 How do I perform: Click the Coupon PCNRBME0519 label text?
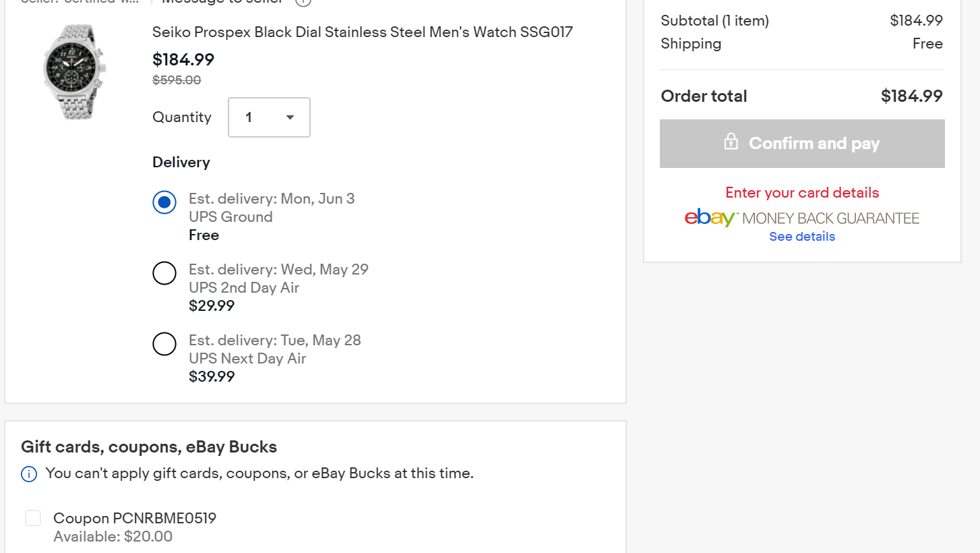135,518
